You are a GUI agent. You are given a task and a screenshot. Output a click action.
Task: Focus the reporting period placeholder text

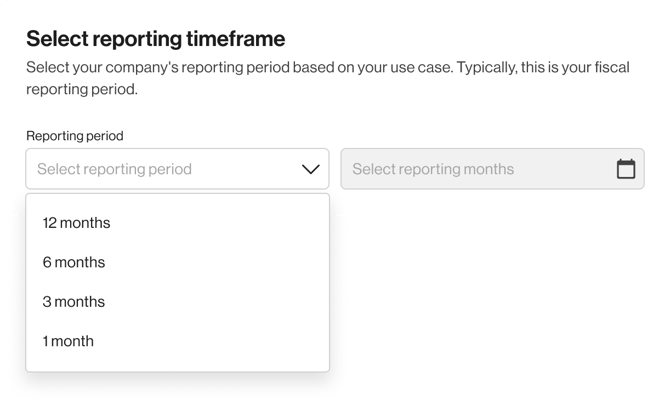115,169
